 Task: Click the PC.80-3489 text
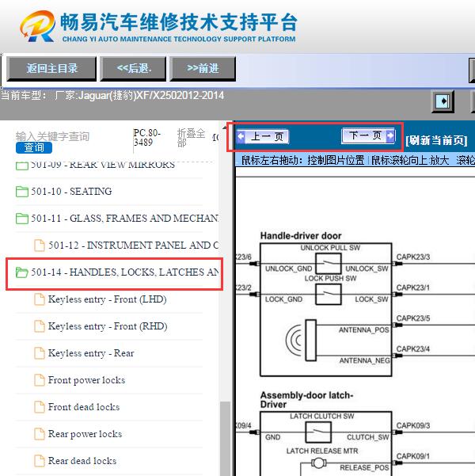tap(147, 138)
